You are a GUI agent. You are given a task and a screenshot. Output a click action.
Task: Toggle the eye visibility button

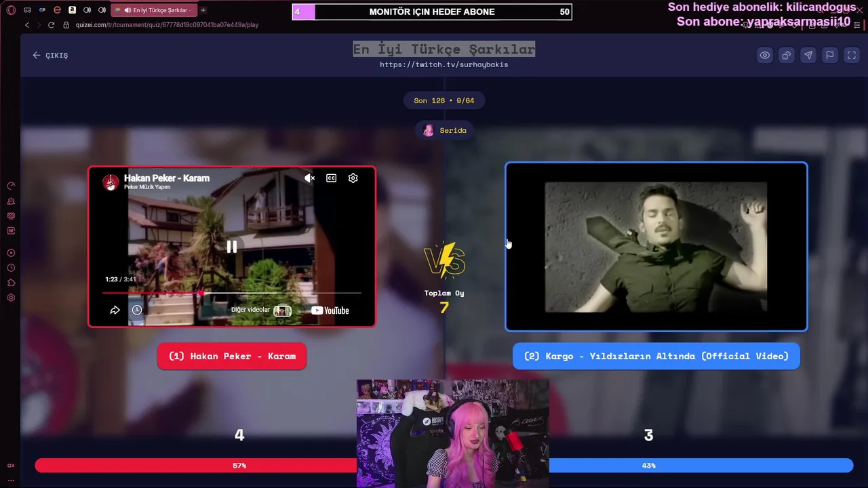pyautogui.click(x=764, y=56)
